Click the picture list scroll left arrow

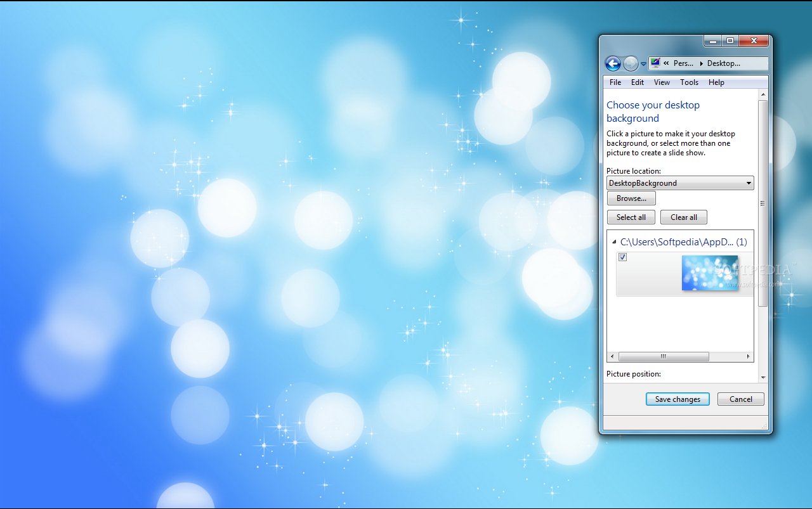612,357
